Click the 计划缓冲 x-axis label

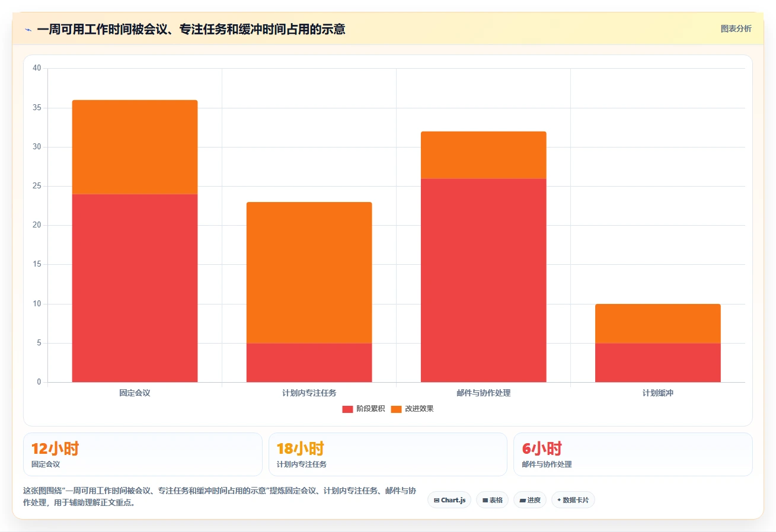[x=657, y=393]
